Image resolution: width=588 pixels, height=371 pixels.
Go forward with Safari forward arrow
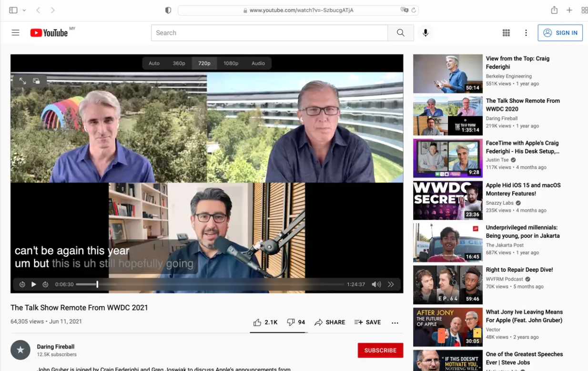point(53,10)
